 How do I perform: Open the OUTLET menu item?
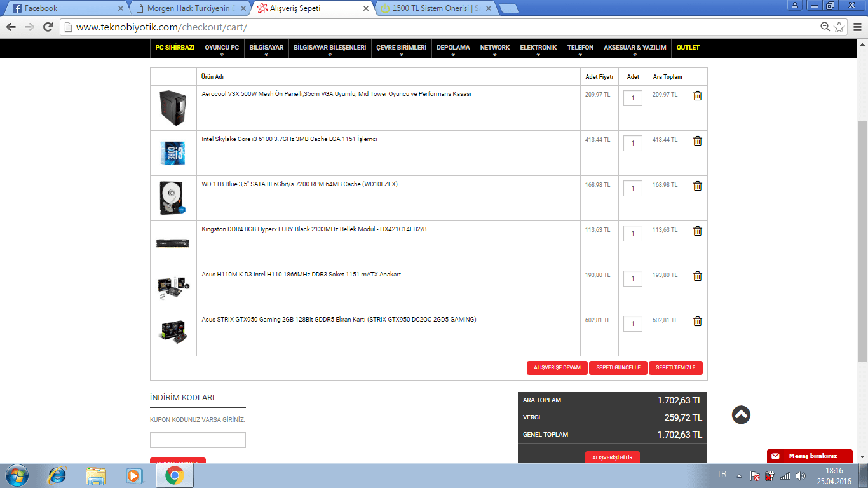click(x=688, y=48)
